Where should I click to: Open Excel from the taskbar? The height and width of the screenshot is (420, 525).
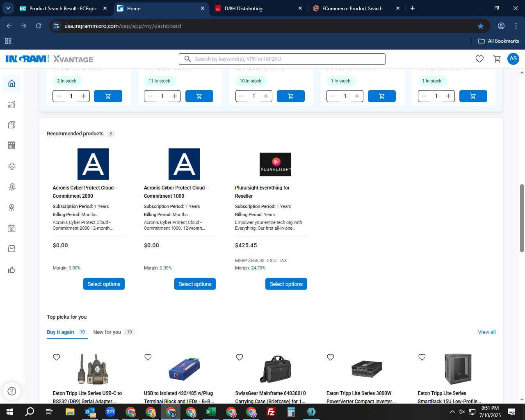[x=211, y=412]
